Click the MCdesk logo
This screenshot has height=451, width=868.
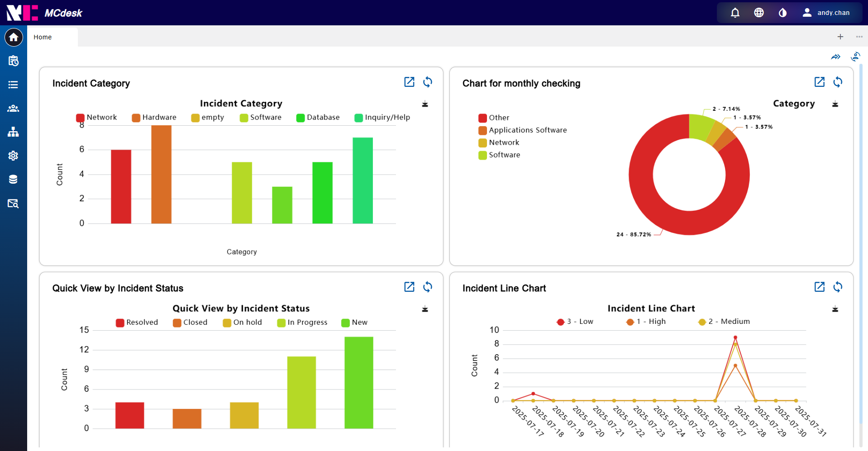(44, 13)
